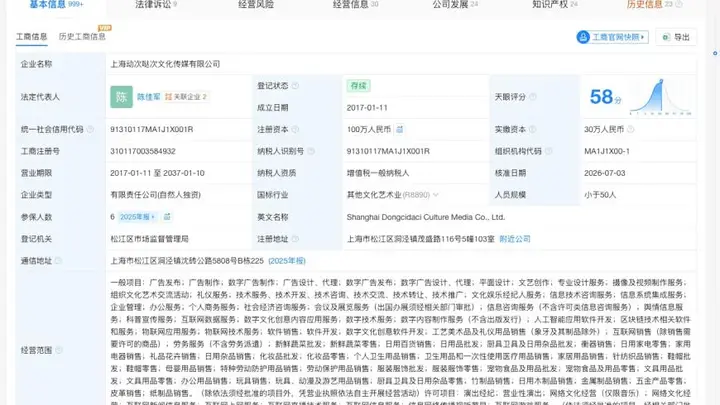This screenshot has height=405, width=720.
Task: Go to the 经营信息 tab
Action: (x=355, y=5)
